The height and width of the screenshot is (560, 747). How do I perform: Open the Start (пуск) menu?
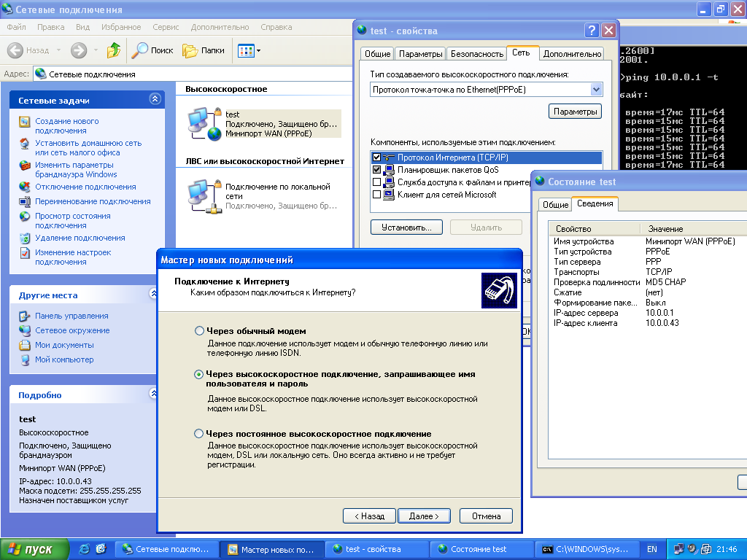pyautogui.click(x=34, y=549)
